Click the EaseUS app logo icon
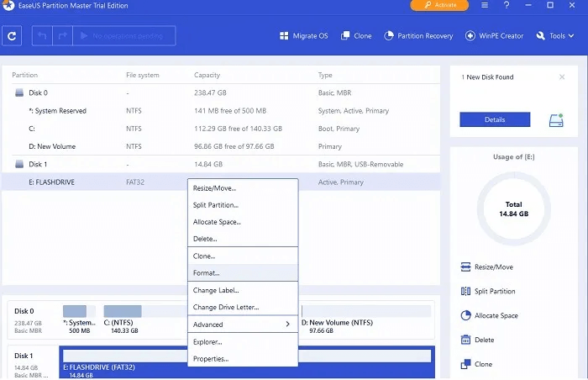The width and height of the screenshot is (588, 380). pos(8,5)
